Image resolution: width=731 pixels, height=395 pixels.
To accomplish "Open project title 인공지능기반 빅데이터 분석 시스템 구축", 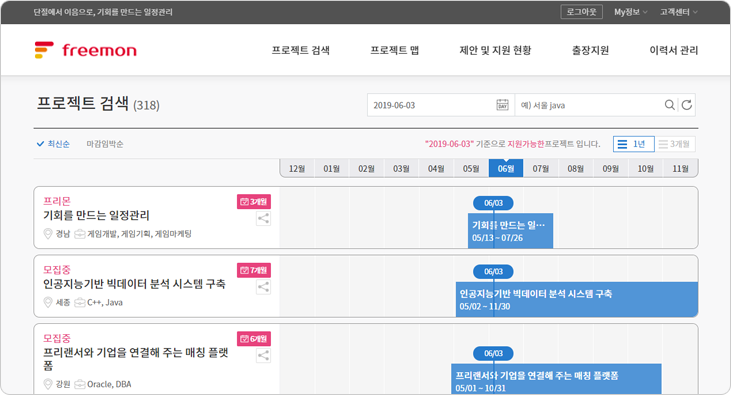I will point(134,284).
